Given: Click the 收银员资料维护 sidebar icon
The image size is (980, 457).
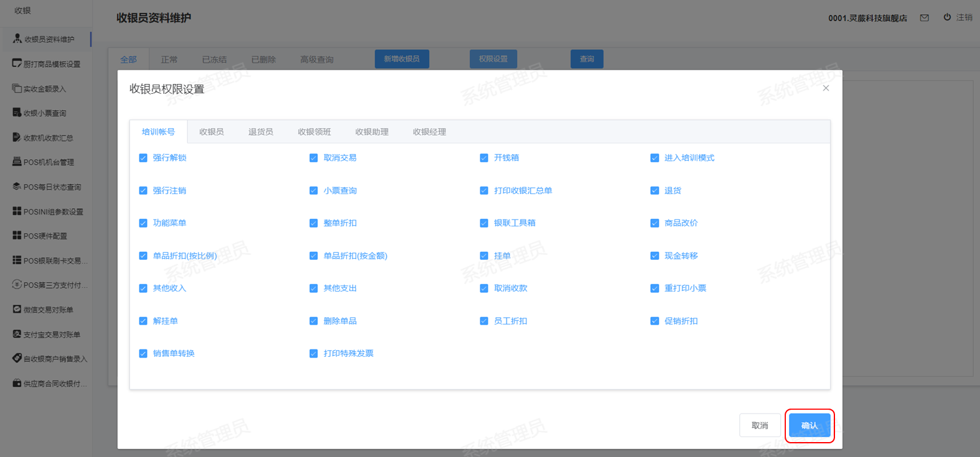Looking at the screenshot, I should point(17,39).
